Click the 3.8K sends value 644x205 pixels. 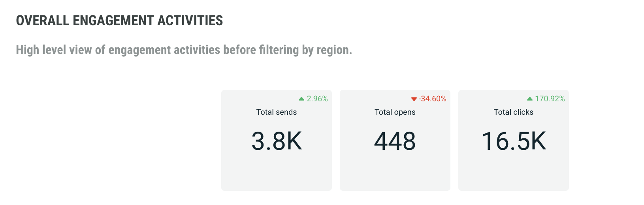click(277, 141)
